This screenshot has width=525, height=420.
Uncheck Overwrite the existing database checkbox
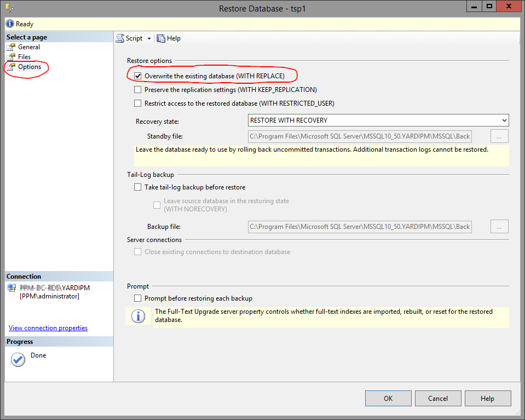point(137,76)
